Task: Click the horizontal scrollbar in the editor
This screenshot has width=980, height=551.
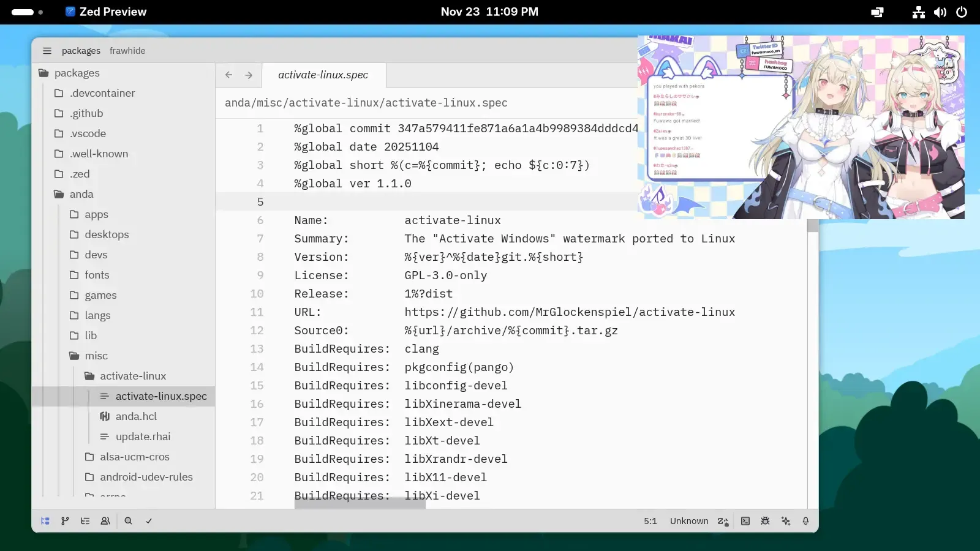Action: 360,504
